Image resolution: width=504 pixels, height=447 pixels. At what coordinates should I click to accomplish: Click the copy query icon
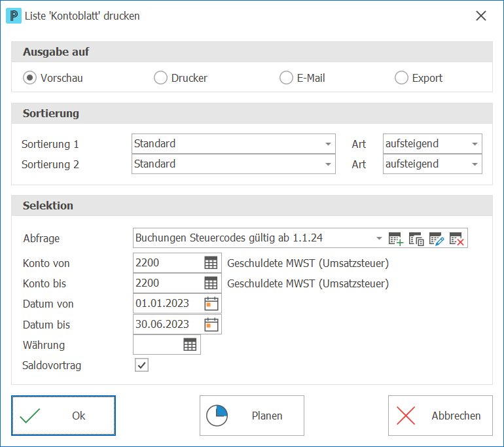(x=416, y=239)
